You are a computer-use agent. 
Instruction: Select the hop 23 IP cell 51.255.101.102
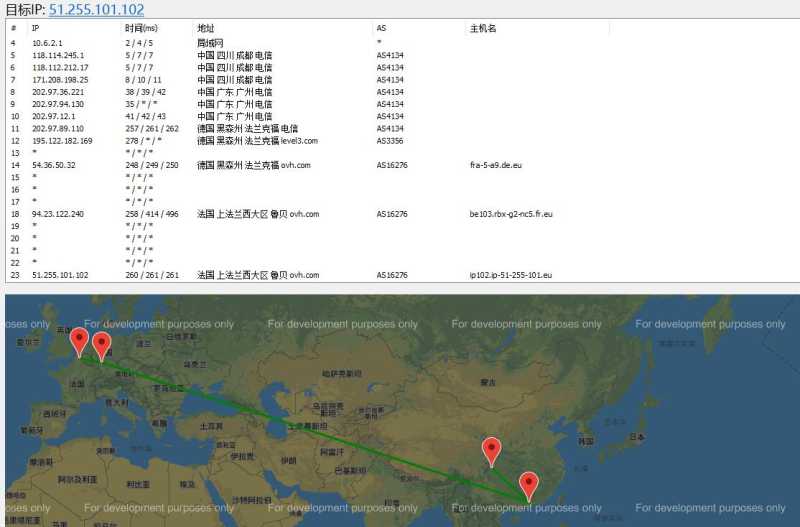tap(60, 275)
